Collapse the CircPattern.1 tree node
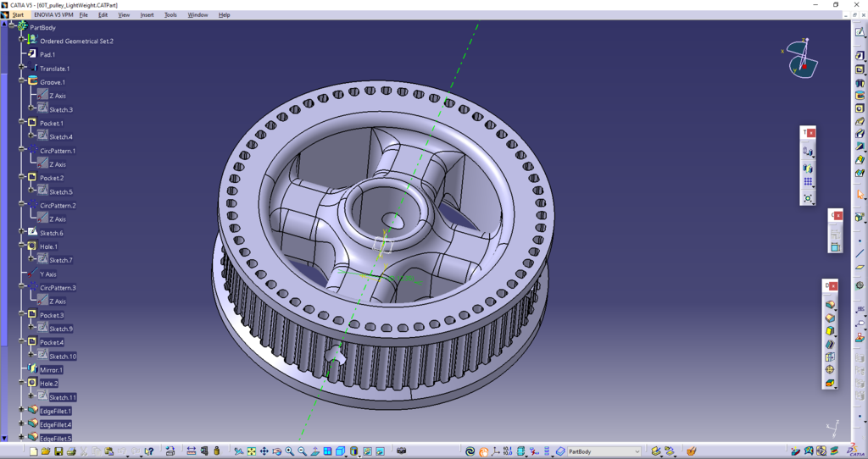The image size is (868, 459). pyautogui.click(x=21, y=149)
